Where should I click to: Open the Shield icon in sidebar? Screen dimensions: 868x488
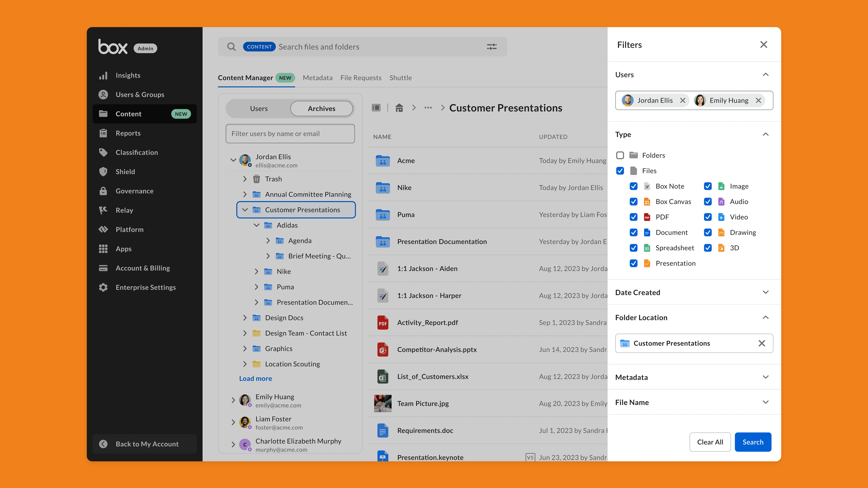[103, 172]
